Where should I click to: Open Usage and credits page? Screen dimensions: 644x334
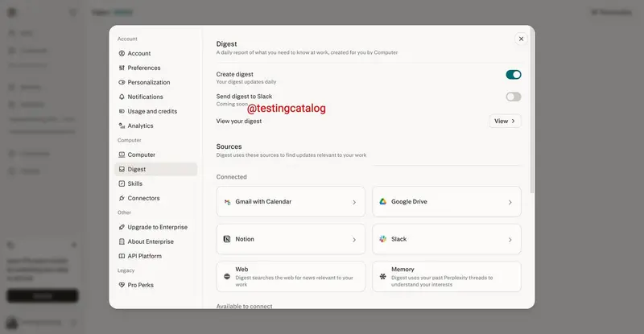pos(155,111)
